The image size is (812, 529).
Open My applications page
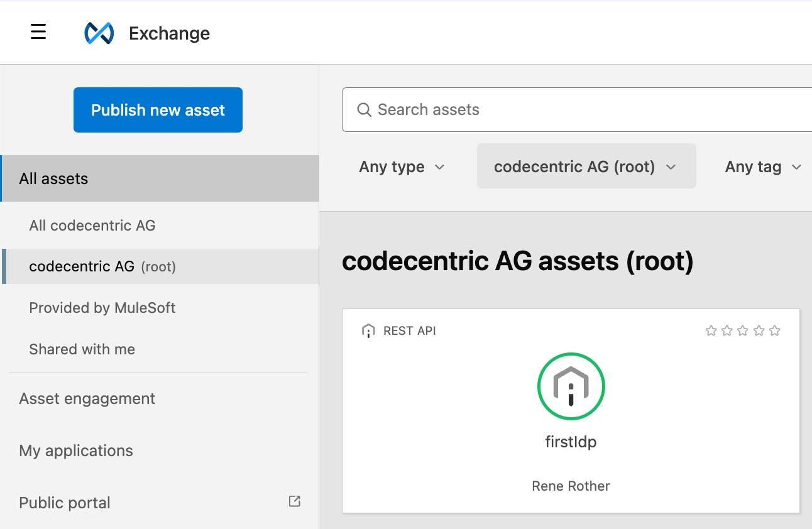coord(76,451)
